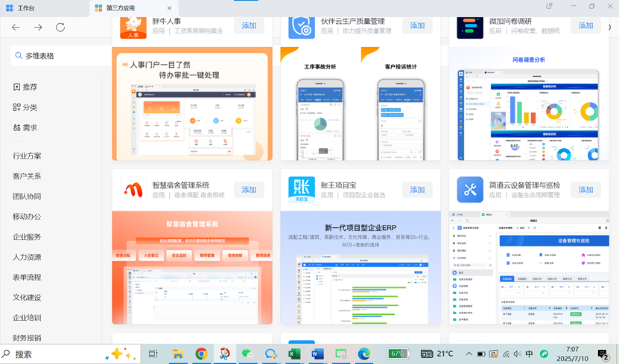Screen dimensions: 619x364
Task: Open the 设备管理与巡检 preview image
Action: coord(529,267)
